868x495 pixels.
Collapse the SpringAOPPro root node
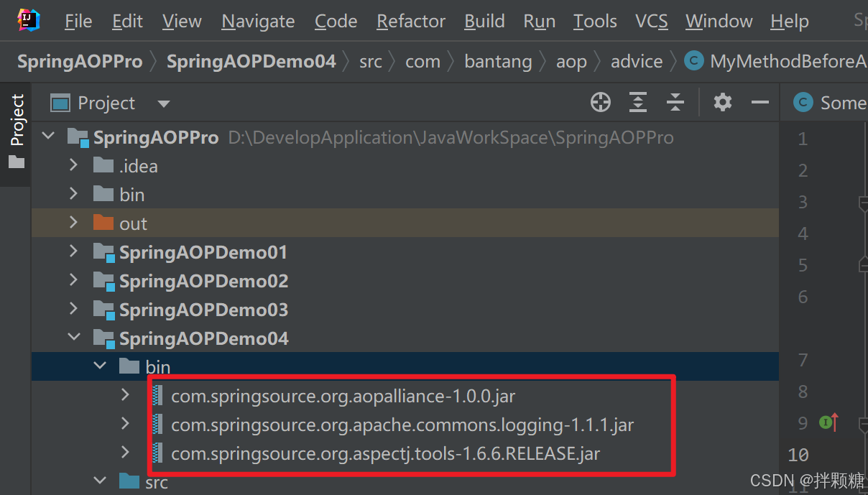(x=48, y=136)
